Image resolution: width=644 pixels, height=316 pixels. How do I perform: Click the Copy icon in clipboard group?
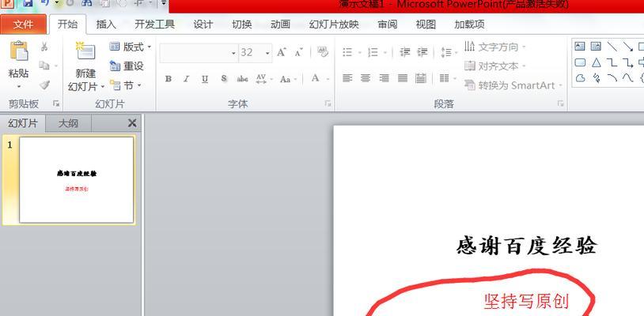coord(44,65)
